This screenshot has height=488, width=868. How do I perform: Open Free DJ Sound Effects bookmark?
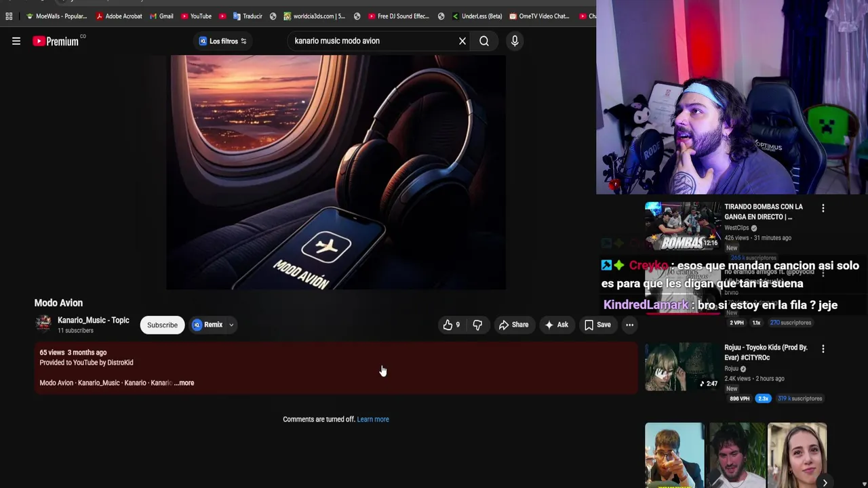[399, 16]
